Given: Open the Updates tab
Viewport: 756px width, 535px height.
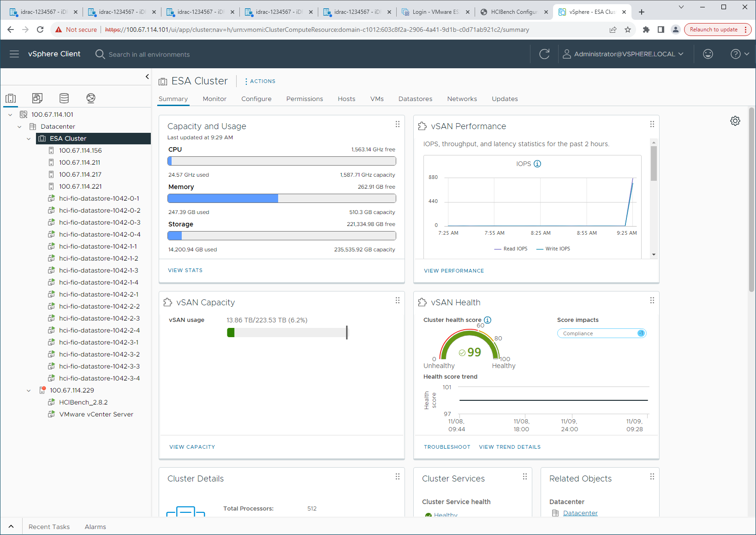Looking at the screenshot, I should click(505, 99).
